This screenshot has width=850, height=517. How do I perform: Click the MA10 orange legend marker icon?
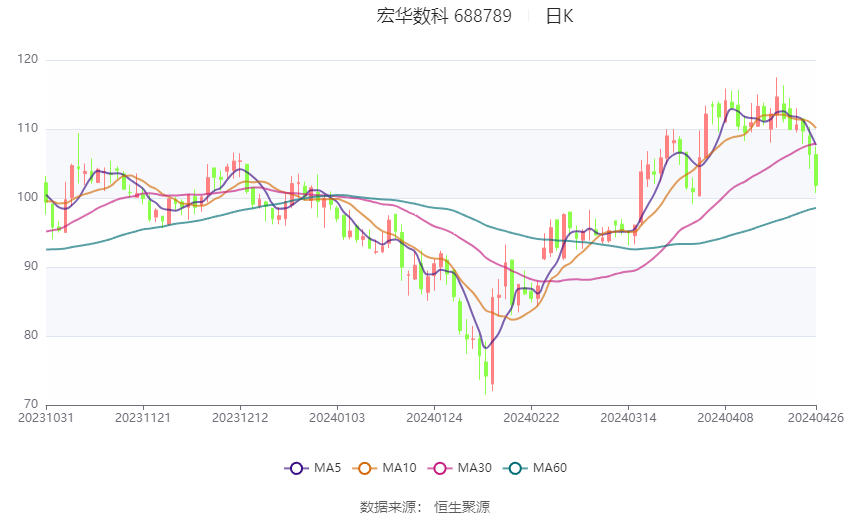pos(365,467)
